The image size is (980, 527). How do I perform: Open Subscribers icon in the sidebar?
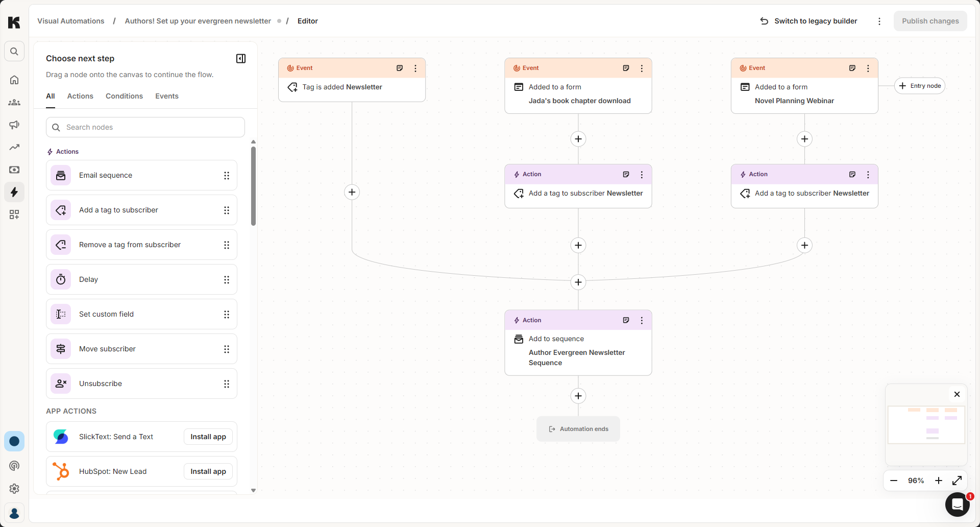14,103
